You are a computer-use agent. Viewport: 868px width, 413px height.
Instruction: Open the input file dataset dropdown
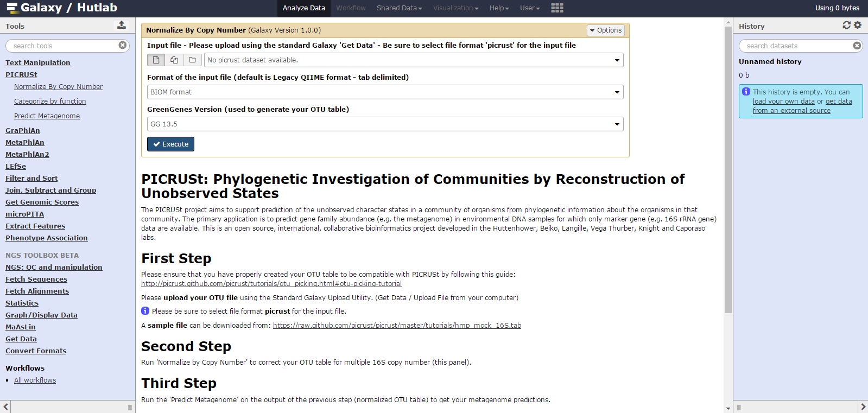pos(414,60)
